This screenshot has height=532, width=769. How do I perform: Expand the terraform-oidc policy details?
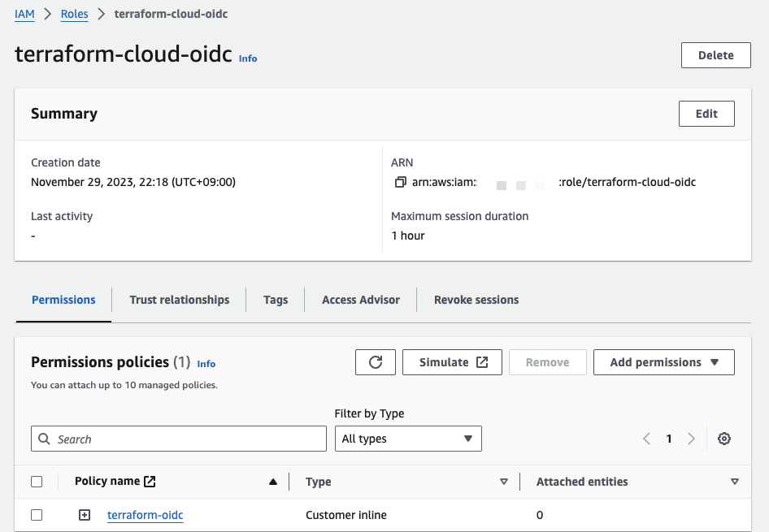[85, 515]
